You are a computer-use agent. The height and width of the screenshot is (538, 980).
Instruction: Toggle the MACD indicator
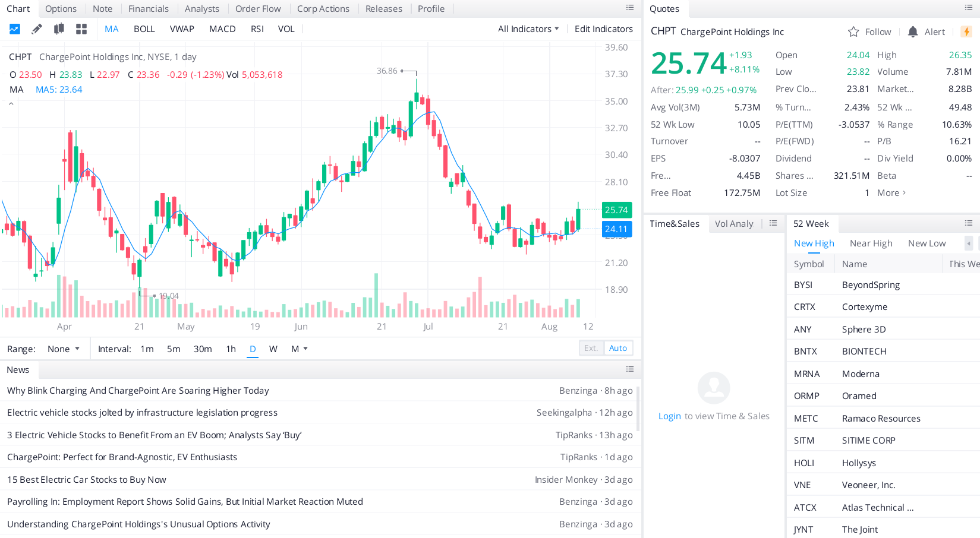point(222,29)
